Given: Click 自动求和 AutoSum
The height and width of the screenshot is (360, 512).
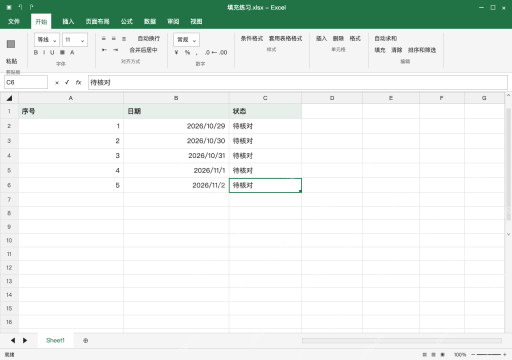Looking at the screenshot, I should click(x=386, y=39).
